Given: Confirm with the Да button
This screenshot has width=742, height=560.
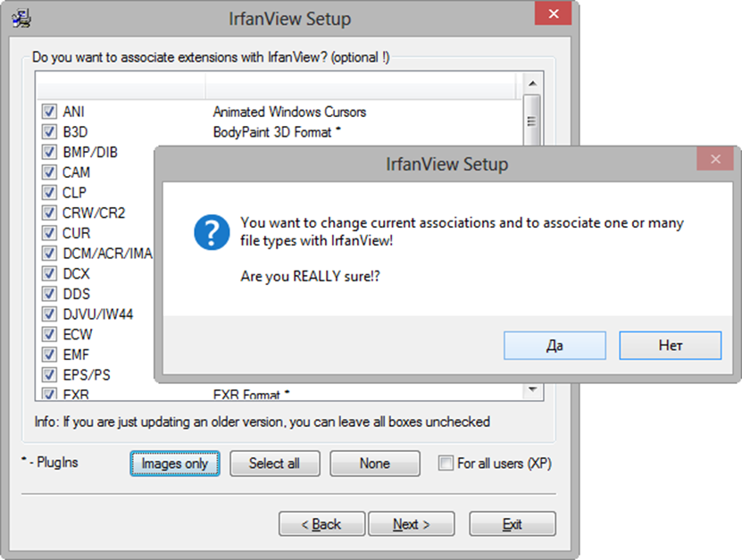Looking at the screenshot, I should pyautogui.click(x=554, y=346).
